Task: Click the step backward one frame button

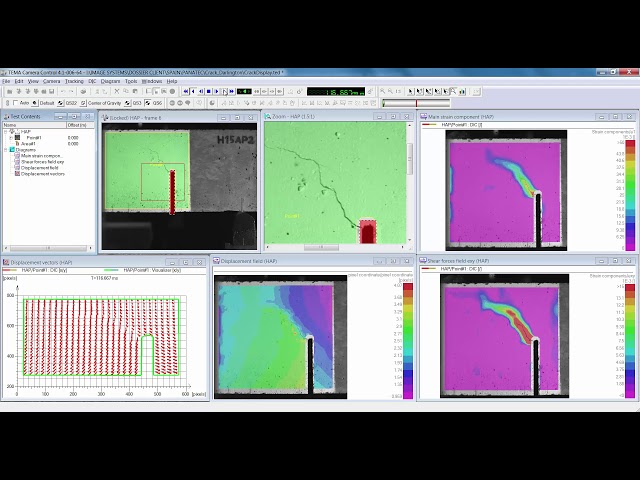Action: click(201, 91)
